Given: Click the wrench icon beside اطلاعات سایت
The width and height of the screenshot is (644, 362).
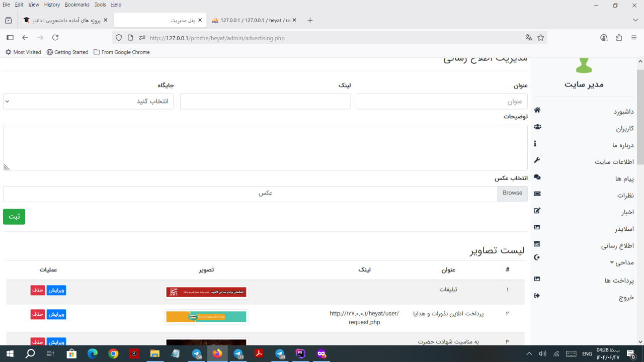Looking at the screenshot, I should click(537, 160).
